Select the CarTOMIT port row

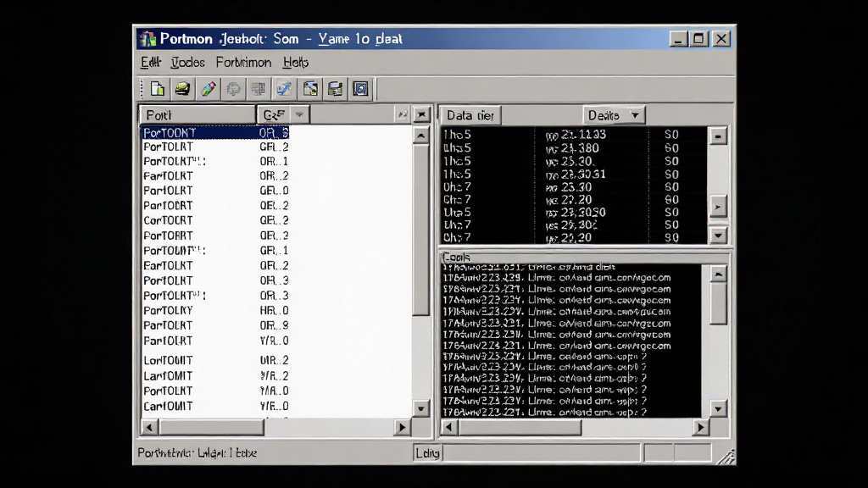tap(215, 406)
